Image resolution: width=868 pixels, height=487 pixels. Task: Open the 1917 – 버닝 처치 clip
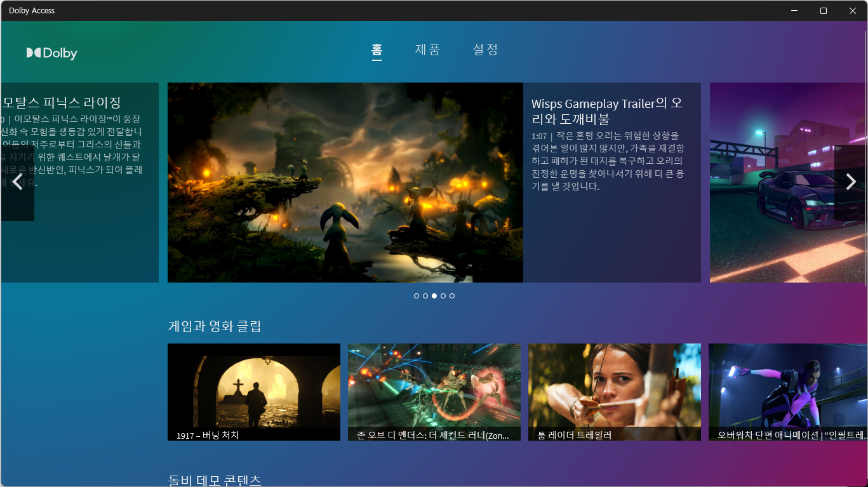pyautogui.click(x=254, y=392)
